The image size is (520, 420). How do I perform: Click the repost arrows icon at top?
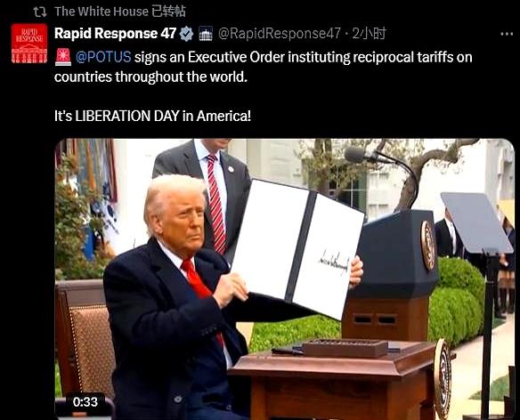(x=40, y=12)
